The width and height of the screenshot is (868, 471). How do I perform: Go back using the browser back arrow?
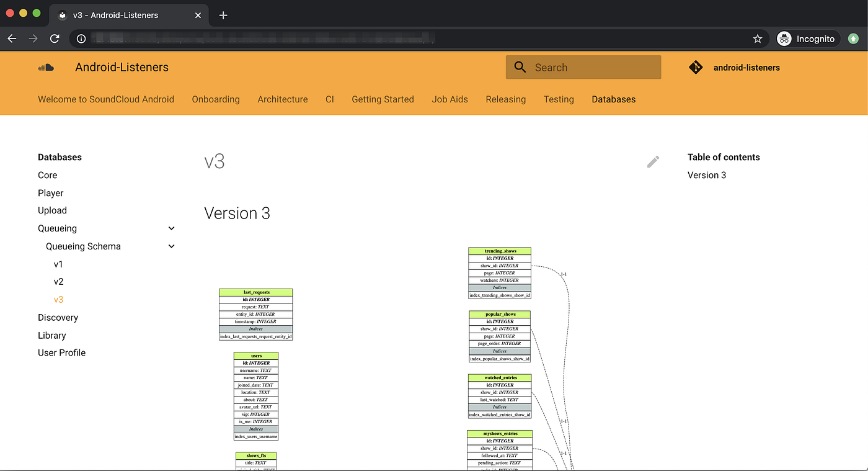[x=12, y=38]
